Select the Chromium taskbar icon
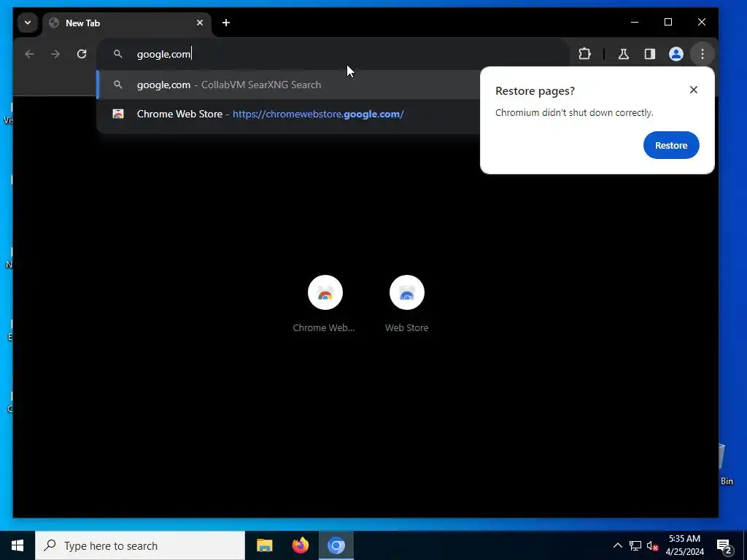This screenshot has height=560, width=747. (x=336, y=545)
